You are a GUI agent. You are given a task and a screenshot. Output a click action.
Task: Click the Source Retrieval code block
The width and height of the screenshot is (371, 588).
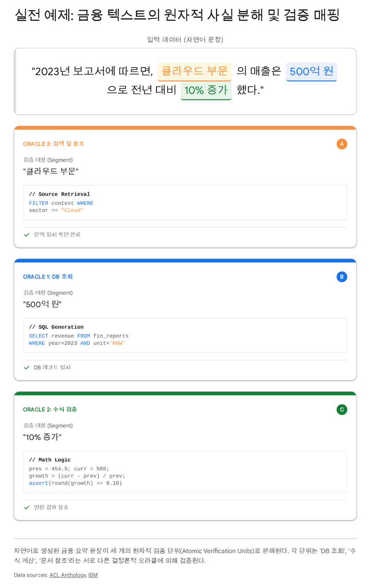click(x=185, y=202)
